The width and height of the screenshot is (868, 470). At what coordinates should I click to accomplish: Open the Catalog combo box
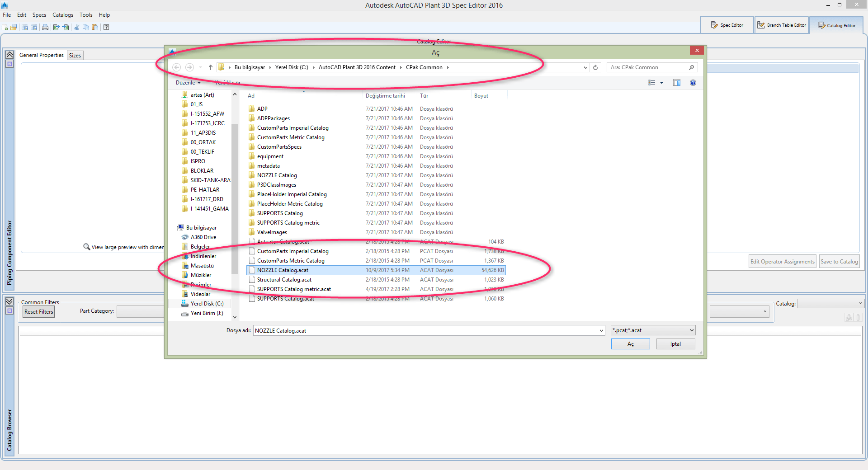coord(830,303)
